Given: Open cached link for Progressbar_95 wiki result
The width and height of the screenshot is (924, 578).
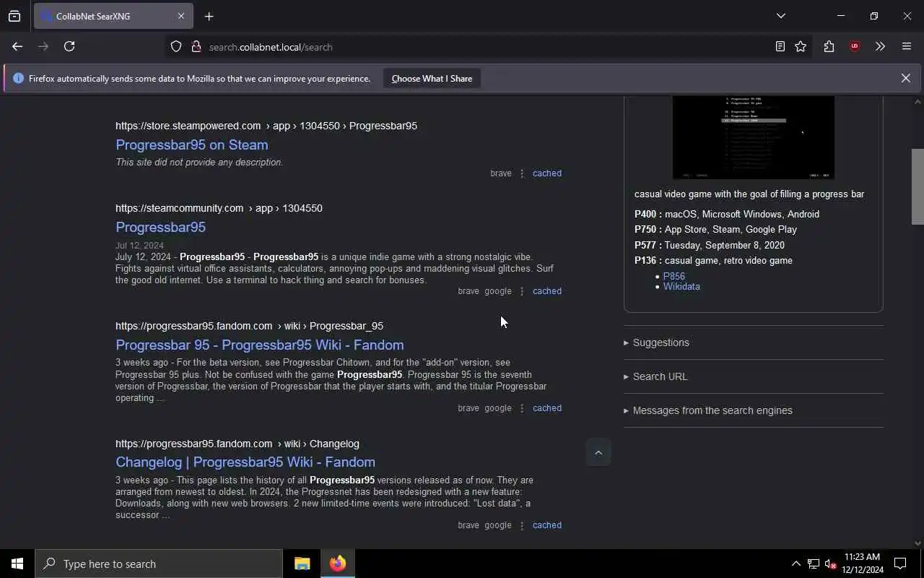Looking at the screenshot, I should 546,408.
